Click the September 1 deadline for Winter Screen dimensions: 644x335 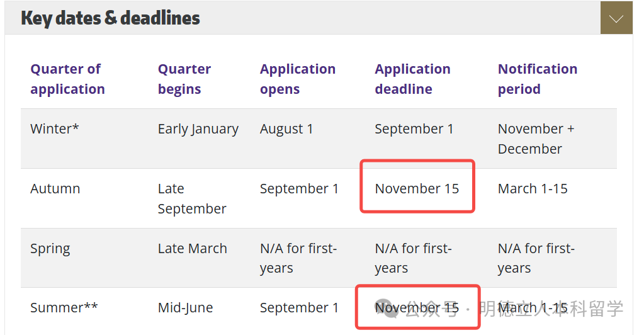[x=414, y=129]
